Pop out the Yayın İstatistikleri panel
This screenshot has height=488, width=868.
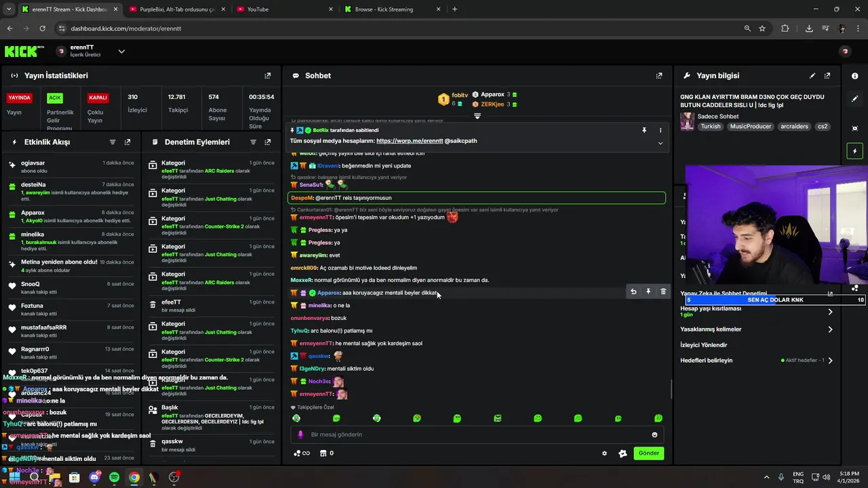coord(268,76)
